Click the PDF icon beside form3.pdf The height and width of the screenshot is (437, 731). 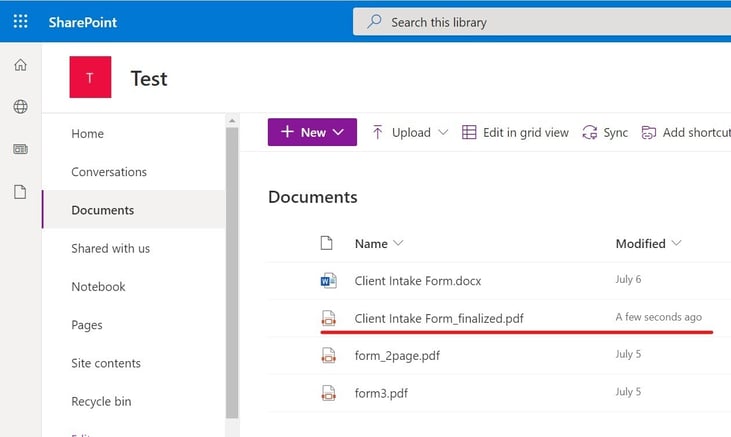327,392
